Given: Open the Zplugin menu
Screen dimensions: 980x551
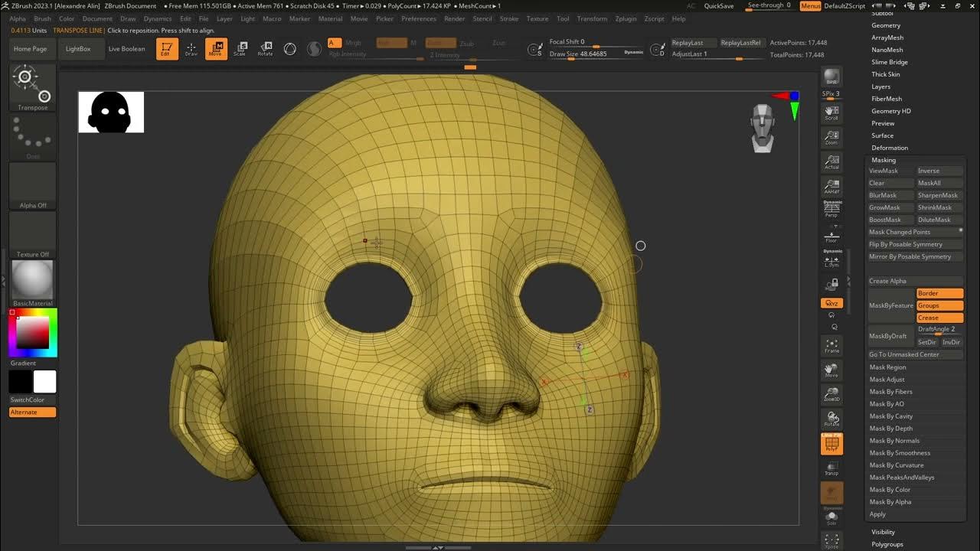Looking at the screenshot, I should (x=626, y=18).
